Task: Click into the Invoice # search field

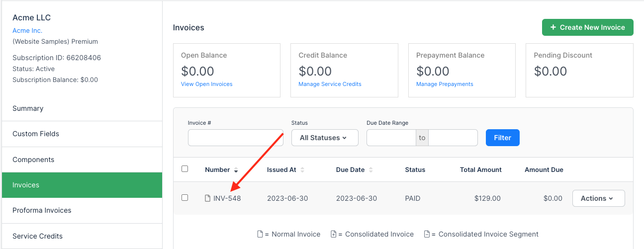Action: coord(235,138)
